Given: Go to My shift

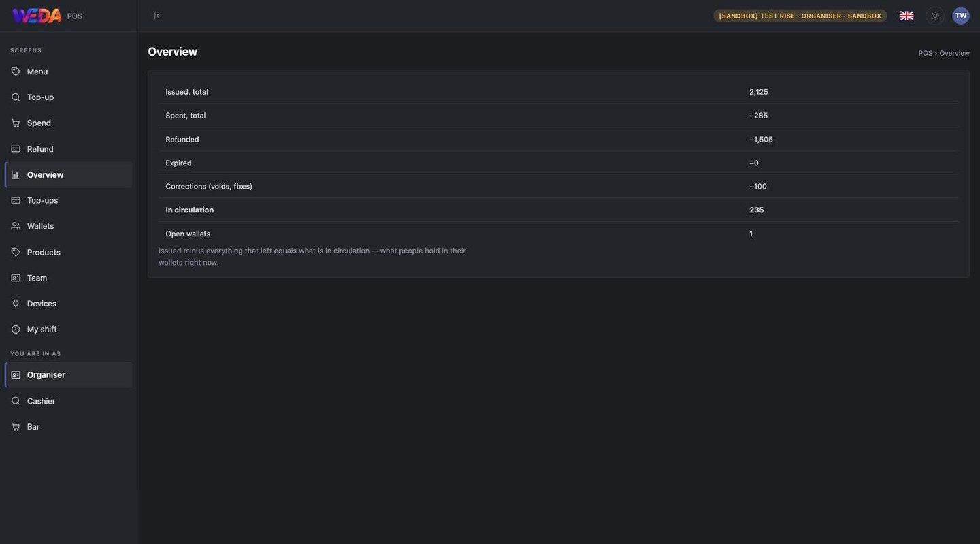Looking at the screenshot, I should pyautogui.click(x=68, y=330).
